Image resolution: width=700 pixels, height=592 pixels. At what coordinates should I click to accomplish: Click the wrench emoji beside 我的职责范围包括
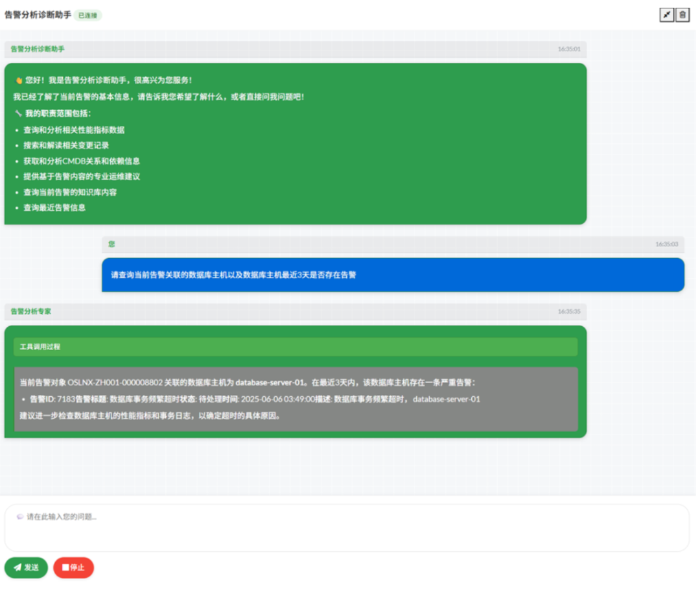18,113
